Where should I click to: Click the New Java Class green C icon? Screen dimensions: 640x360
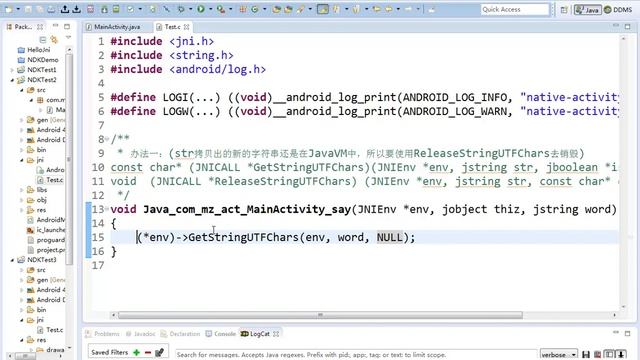255,9
